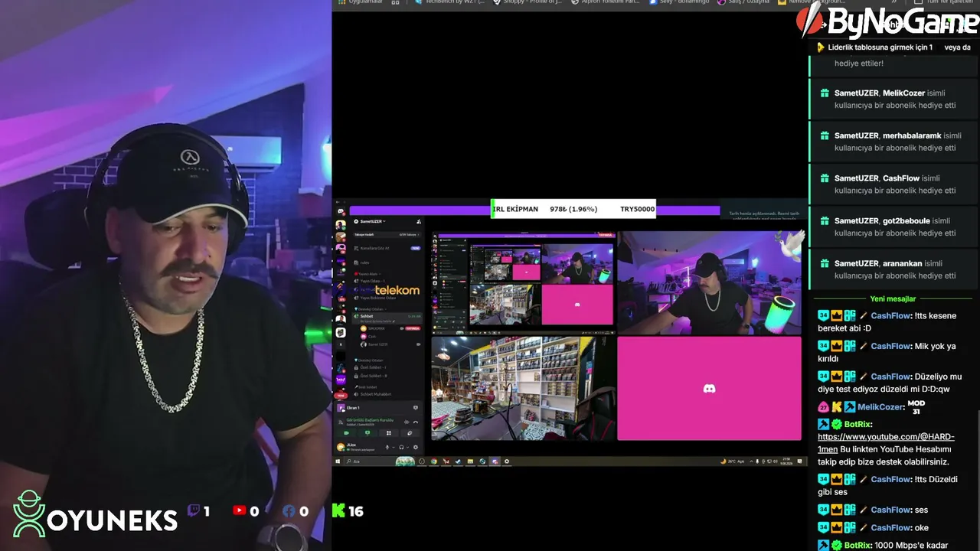Click the Kick counter icon
Viewport: 980px width, 551px height.
tap(338, 510)
